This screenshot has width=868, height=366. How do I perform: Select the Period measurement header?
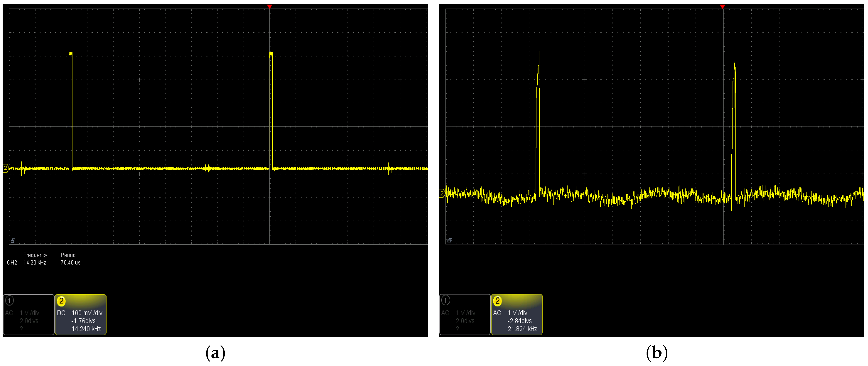(68, 255)
